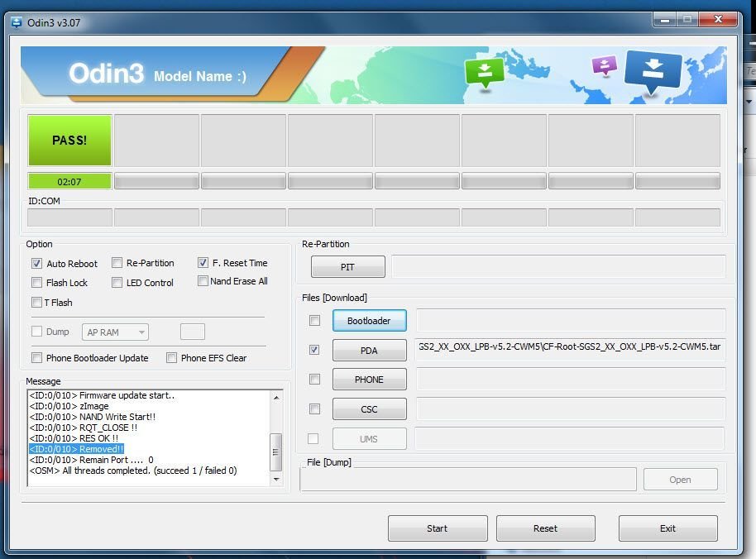Viewport: 756px width, 559px height.
Task: Enable the T Flash checkbox
Action: coord(36,302)
